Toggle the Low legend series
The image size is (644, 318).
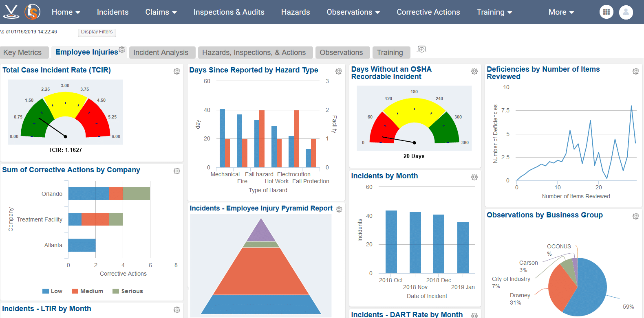52,291
